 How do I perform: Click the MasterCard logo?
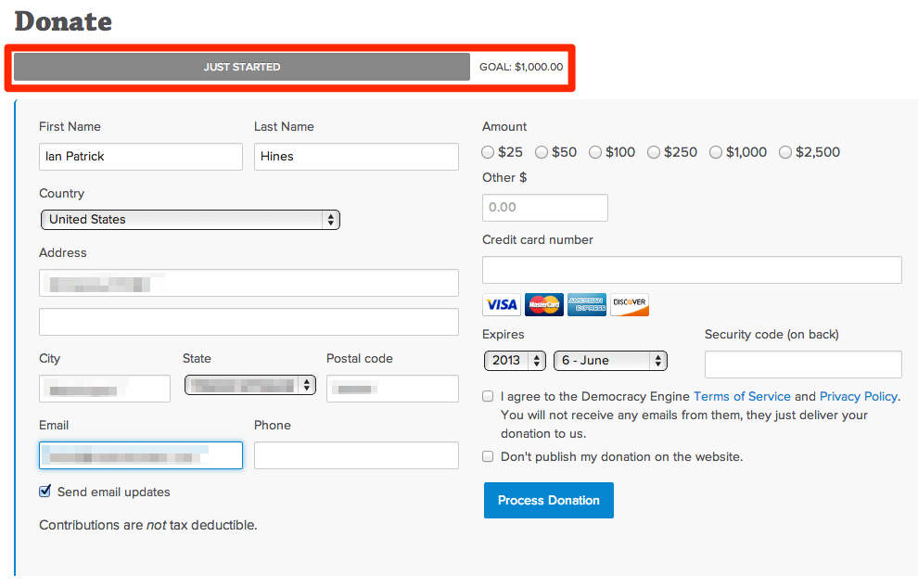(x=544, y=304)
